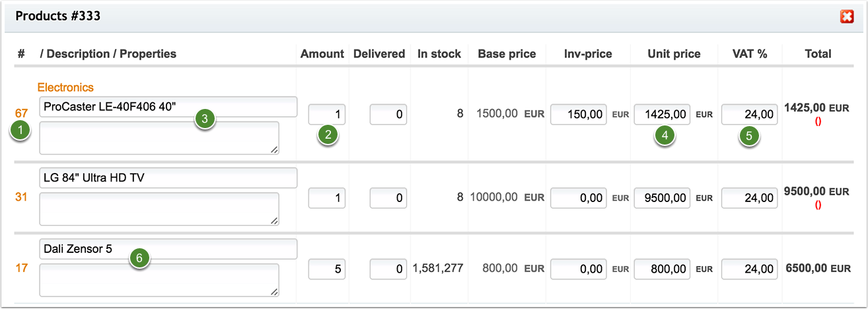Image resolution: width=868 pixels, height=309 pixels.
Task: Click green annotation marker number 5
Action: pos(750,135)
